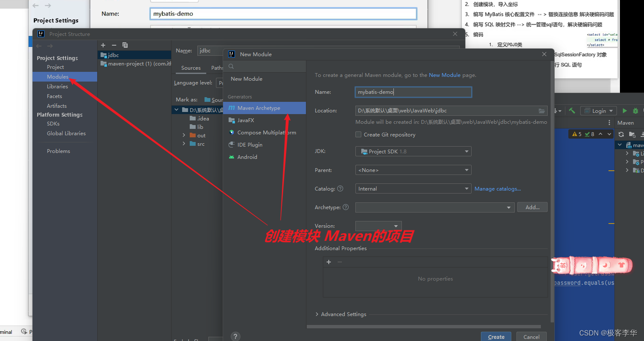Copy the selected module in Project Structure
644x341 pixels.
(125, 45)
